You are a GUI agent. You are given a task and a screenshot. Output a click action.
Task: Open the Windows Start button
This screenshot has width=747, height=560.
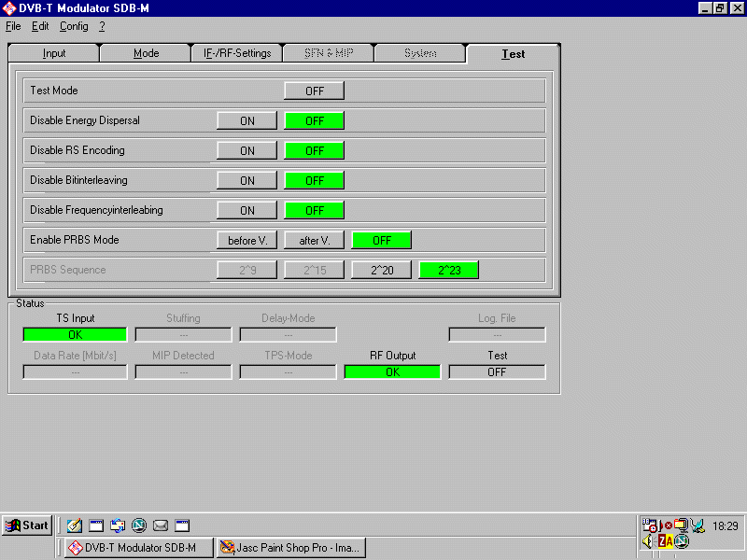(27, 525)
